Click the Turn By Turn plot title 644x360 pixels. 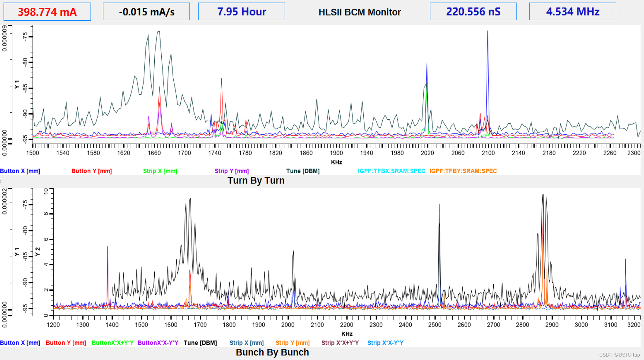[x=256, y=181]
